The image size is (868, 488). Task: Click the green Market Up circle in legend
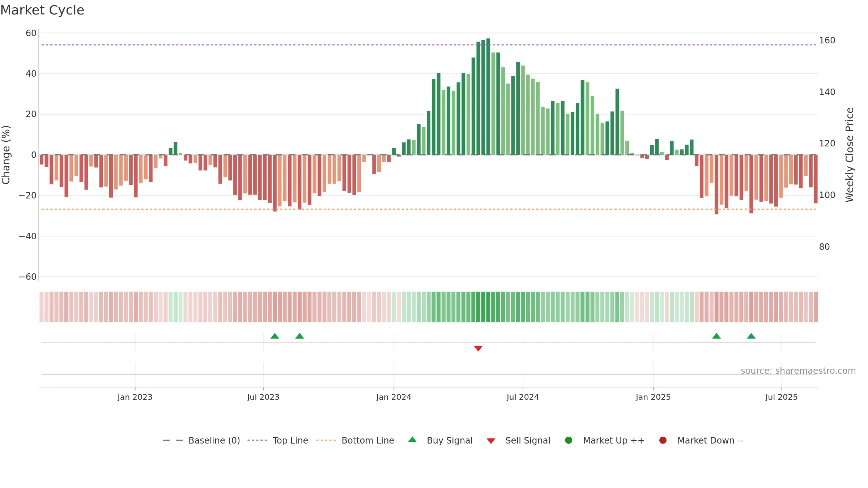pos(569,440)
